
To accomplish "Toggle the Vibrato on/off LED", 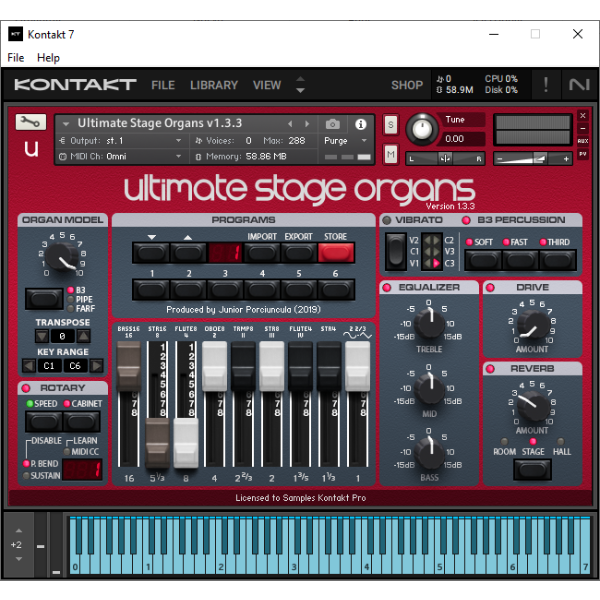I will (386, 220).
